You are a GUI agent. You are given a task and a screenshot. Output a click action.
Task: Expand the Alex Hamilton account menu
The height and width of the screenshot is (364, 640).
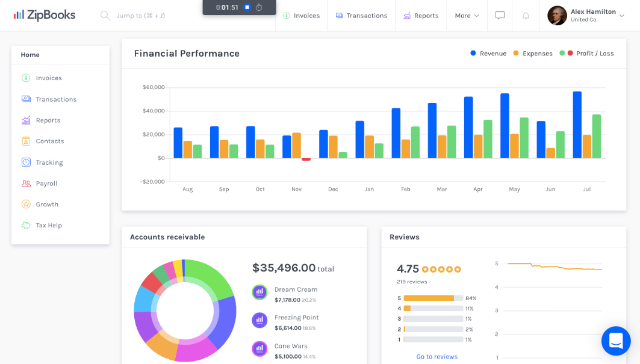tap(586, 16)
